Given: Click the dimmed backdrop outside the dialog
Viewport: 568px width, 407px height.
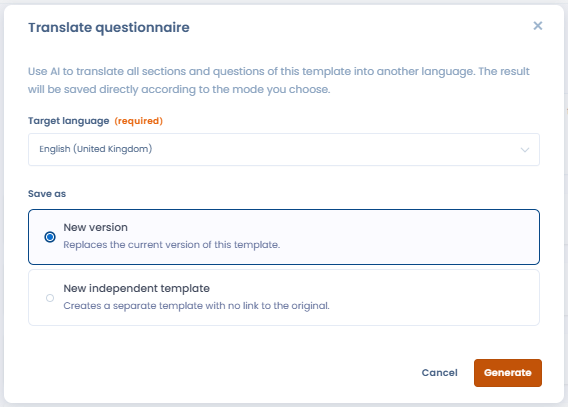Looking at the screenshot, I should [566, 203].
